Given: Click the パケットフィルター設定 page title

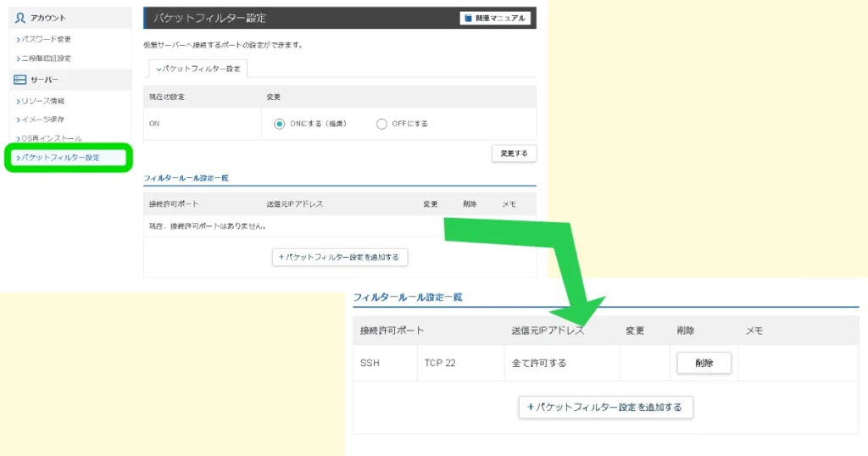Looking at the screenshot, I should [210, 19].
